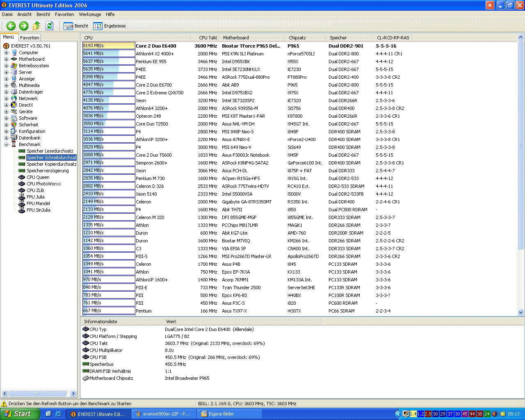Expand the Server tree node
Image resolution: width=525 pixels, height=420 pixels.
tap(6, 72)
